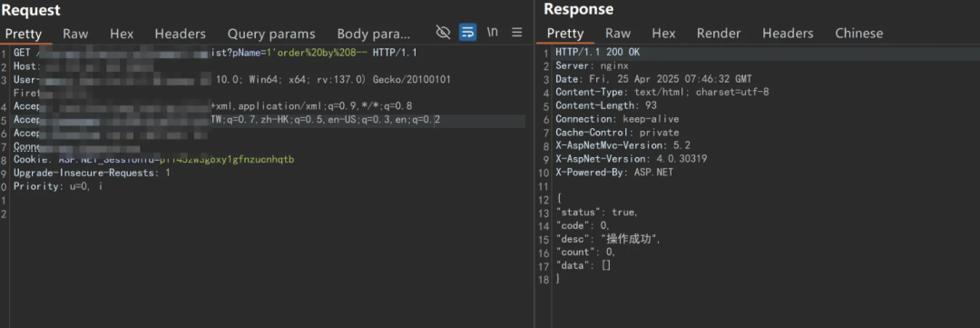Click the Response panel title

[x=578, y=9]
